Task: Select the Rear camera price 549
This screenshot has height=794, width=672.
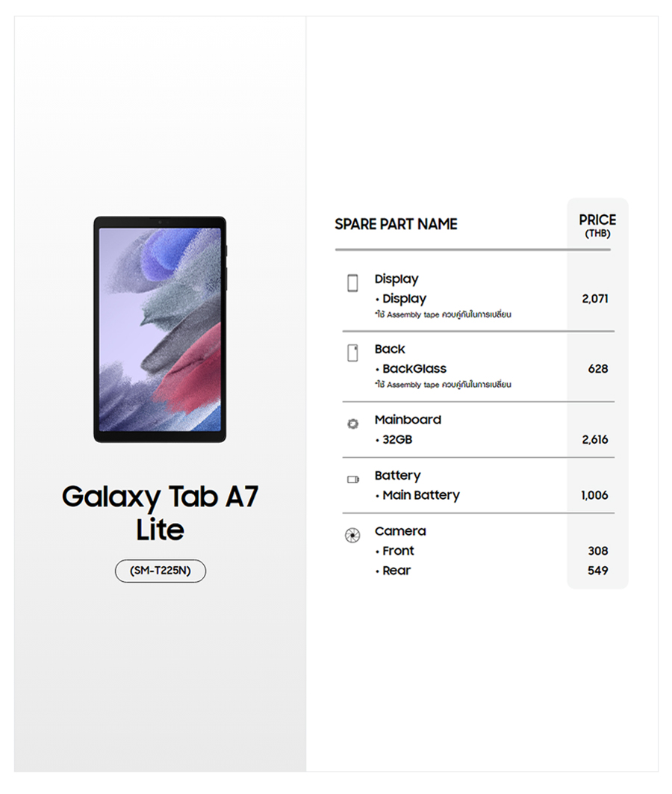Action: pos(598,571)
